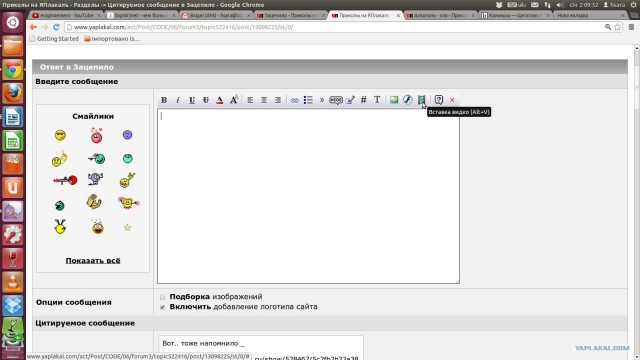Insert a bulleted list
The height and width of the screenshot is (360, 640).
(308, 100)
